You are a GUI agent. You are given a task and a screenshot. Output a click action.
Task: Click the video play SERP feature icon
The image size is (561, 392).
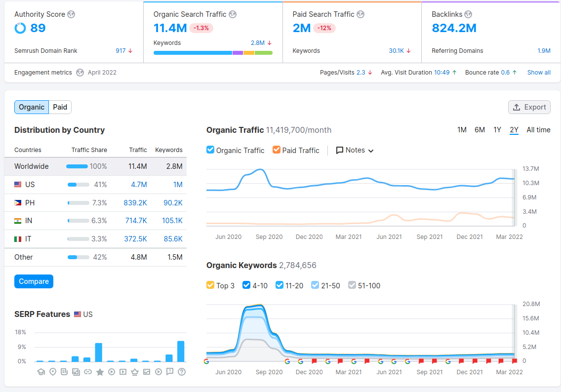[x=111, y=372]
